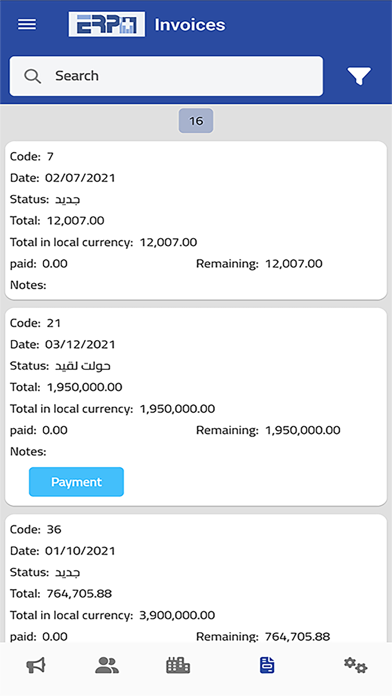
Task: Open the announcements megaphone tab
Action: [x=36, y=666]
